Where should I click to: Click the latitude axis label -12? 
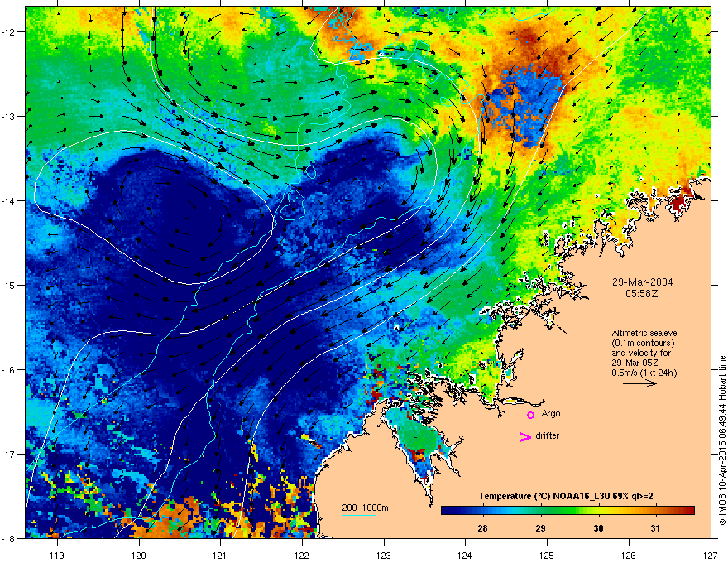(8, 32)
